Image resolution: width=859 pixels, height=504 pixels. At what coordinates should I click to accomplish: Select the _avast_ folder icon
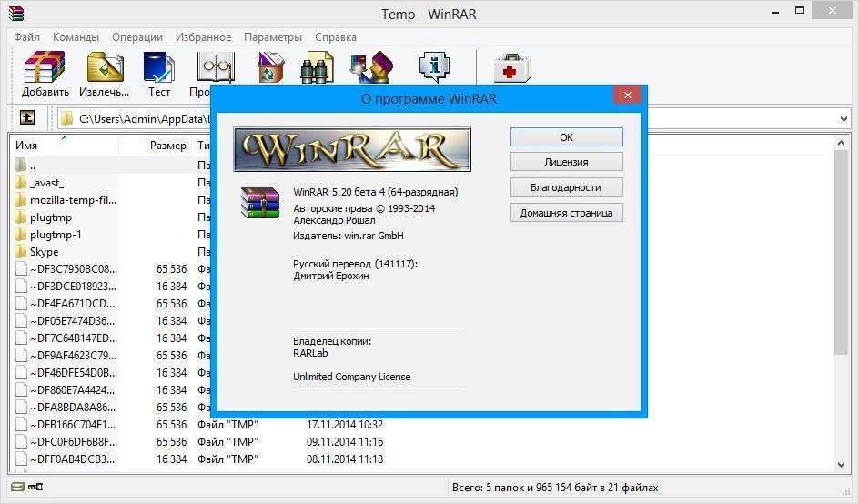[20, 183]
